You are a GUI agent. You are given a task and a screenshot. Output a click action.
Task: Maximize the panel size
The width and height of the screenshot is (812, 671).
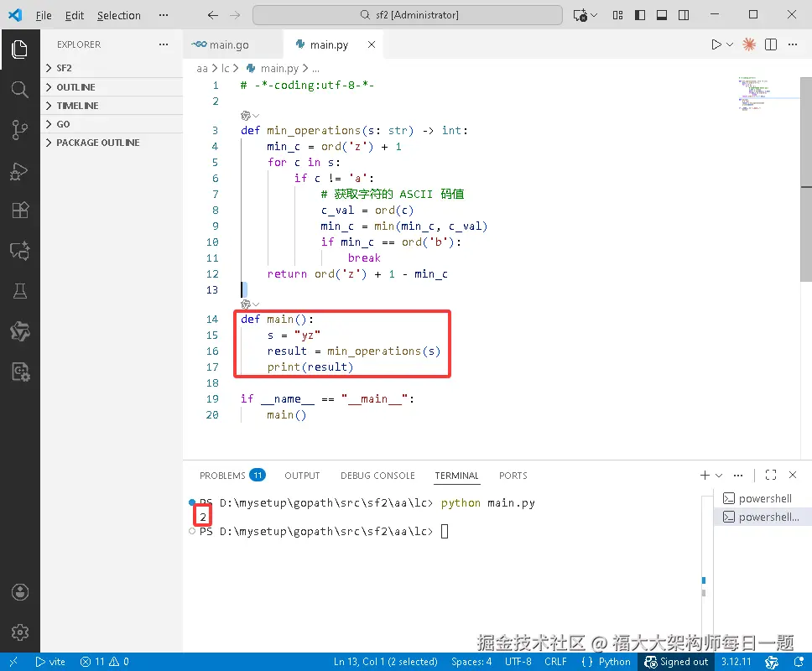(x=771, y=475)
